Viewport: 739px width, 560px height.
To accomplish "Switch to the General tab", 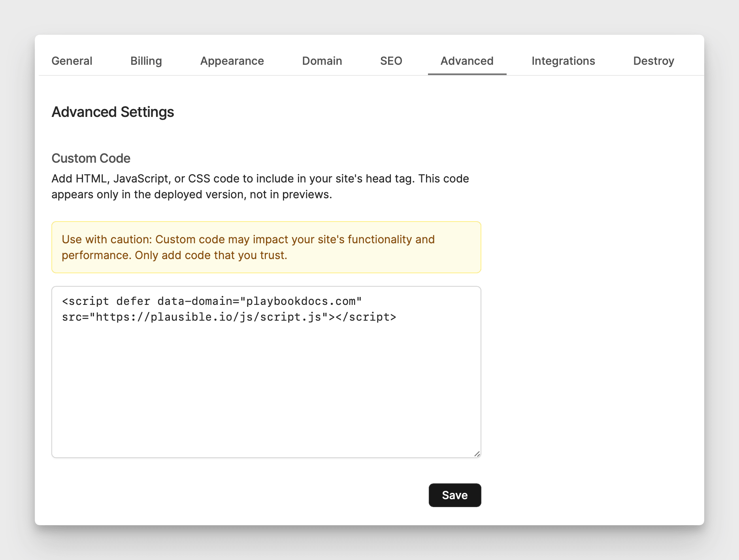I will (72, 61).
